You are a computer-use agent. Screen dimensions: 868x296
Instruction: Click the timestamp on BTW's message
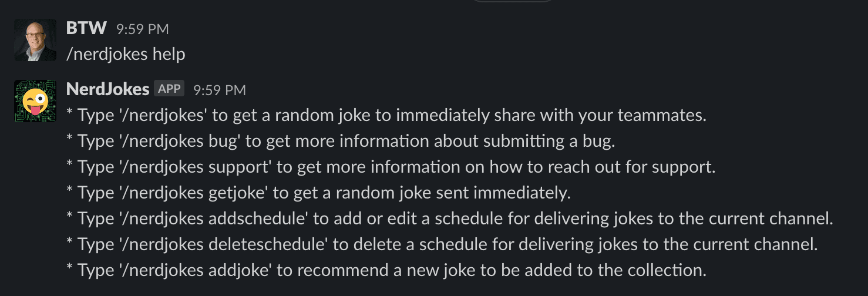(x=143, y=29)
